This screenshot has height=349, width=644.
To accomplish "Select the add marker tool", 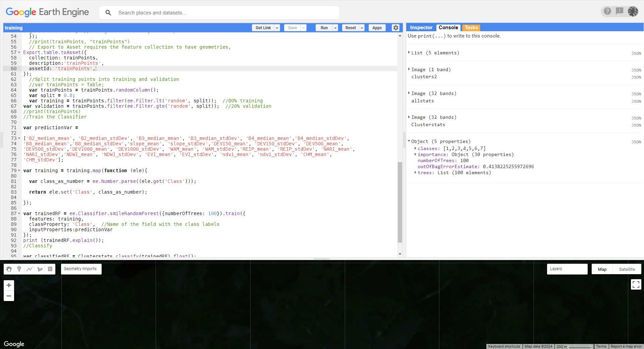I will coord(19,269).
